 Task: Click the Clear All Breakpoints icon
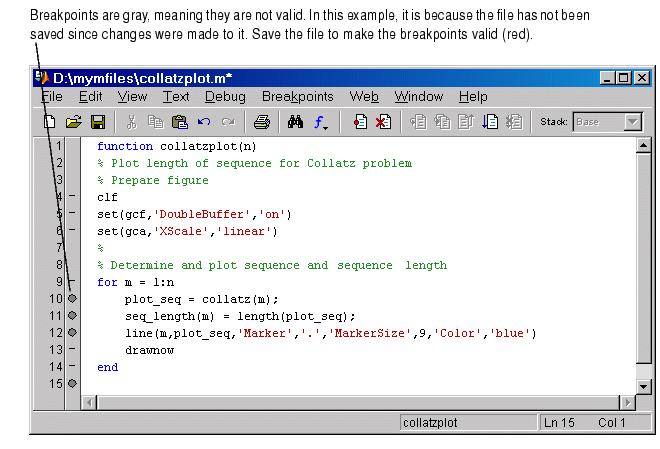383,122
